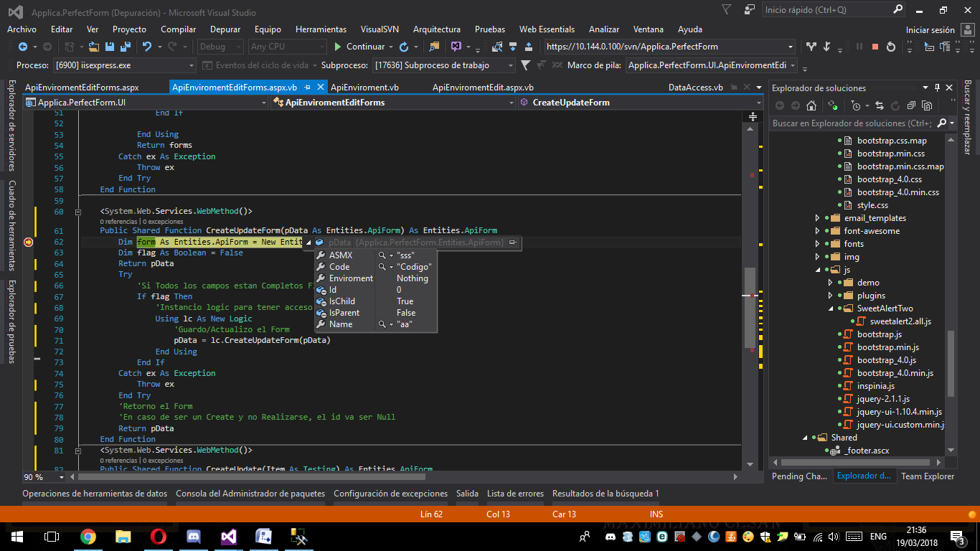Collapse the js folder in Solution Explorer

click(x=817, y=270)
